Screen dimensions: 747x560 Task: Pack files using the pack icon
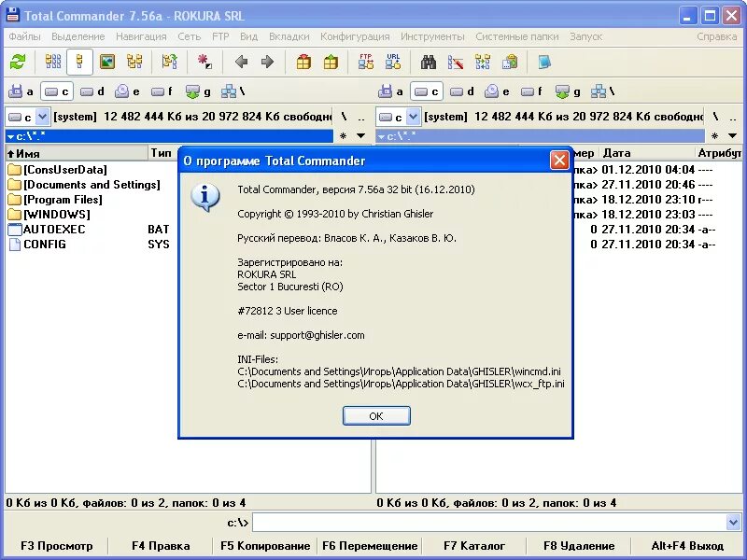(305, 62)
